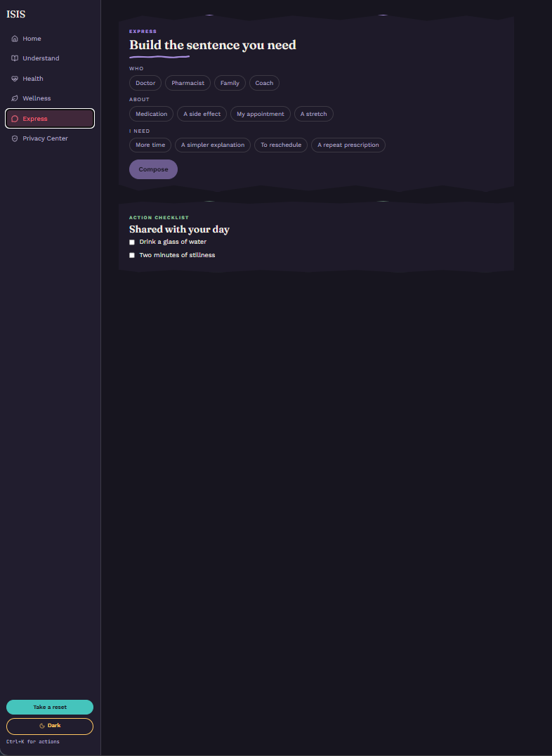Select My appointment topic chip
The image size is (552, 756).
tap(261, 114)
